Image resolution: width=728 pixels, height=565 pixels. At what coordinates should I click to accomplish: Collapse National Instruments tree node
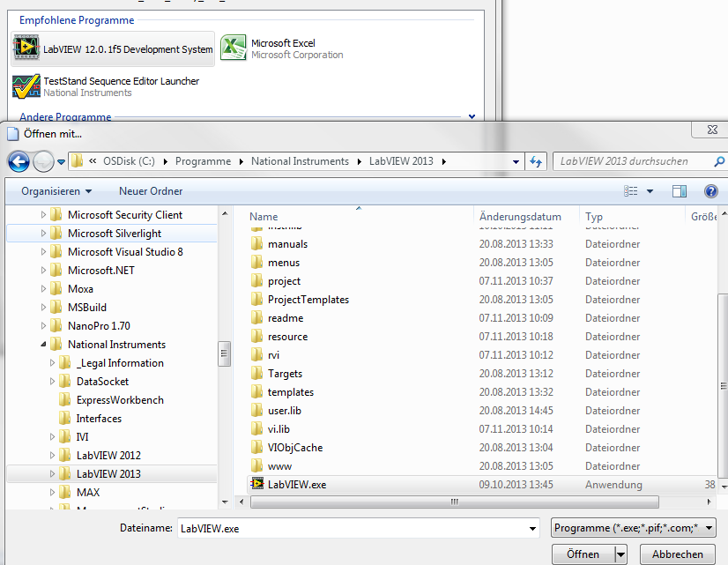pos(43,345)
